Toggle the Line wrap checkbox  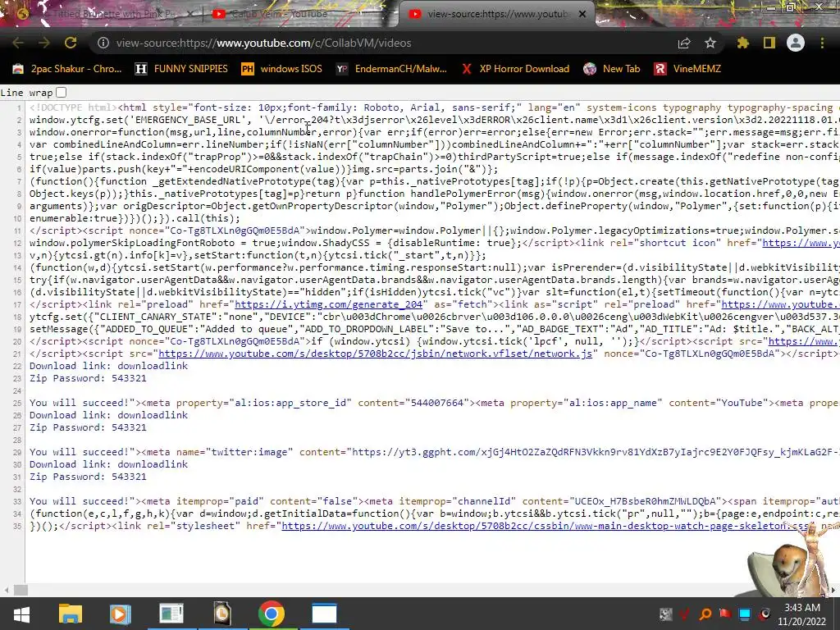pyautogui.click(x=61, y=93)
